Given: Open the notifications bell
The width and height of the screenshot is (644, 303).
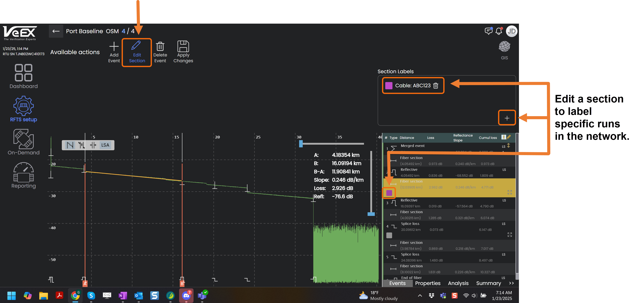Looking at the screenshot, I should pyautogui.click(x=499, y=31).
